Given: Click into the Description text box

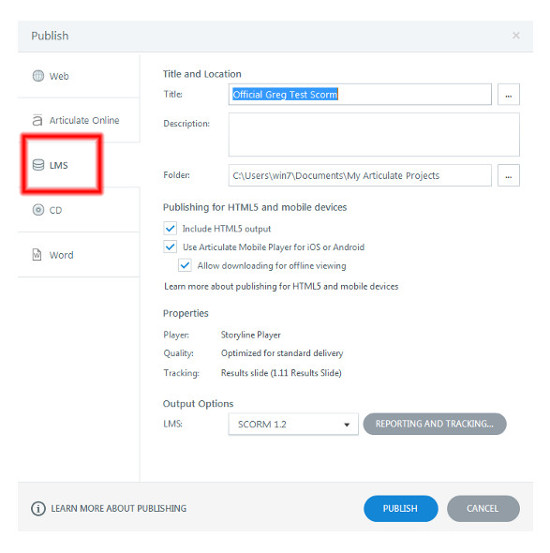Looking at the screenshot, I should click(374, 134).
